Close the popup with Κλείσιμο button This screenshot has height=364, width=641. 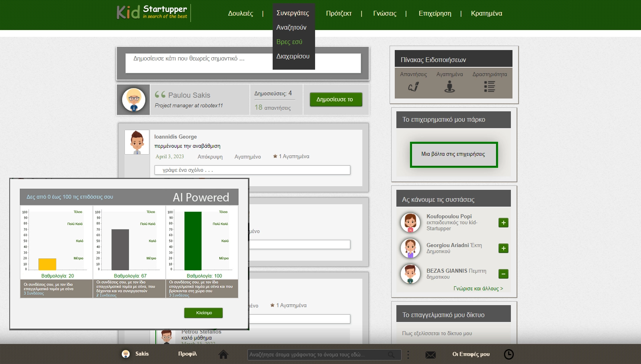tap(203, 313)
